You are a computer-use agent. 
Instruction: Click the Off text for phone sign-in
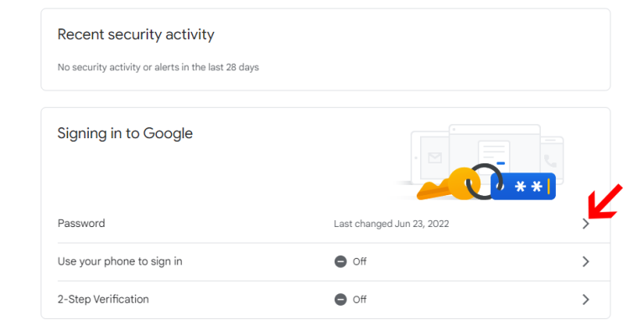point(360,261)
